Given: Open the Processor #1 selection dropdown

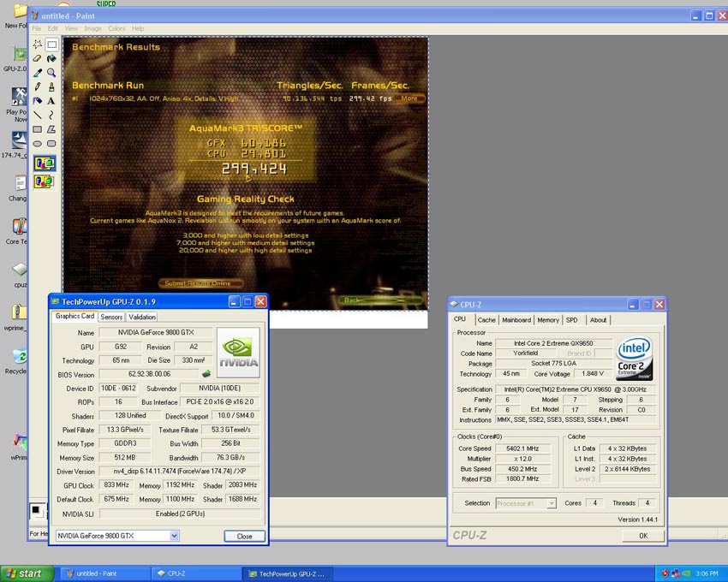Looking at the screenshot, I should point(551,503).
